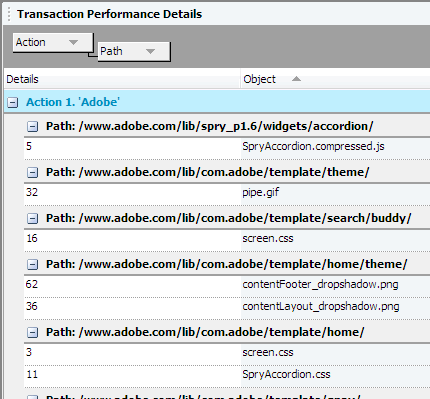
Task: Click the details value 3
Action: click(29, 352)
